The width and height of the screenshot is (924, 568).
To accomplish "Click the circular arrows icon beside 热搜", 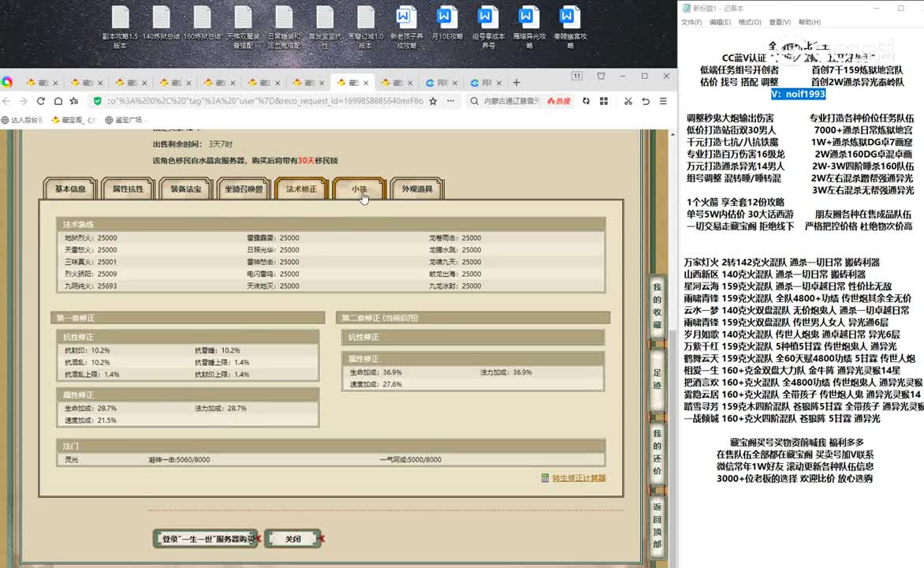I will point(586,102).
